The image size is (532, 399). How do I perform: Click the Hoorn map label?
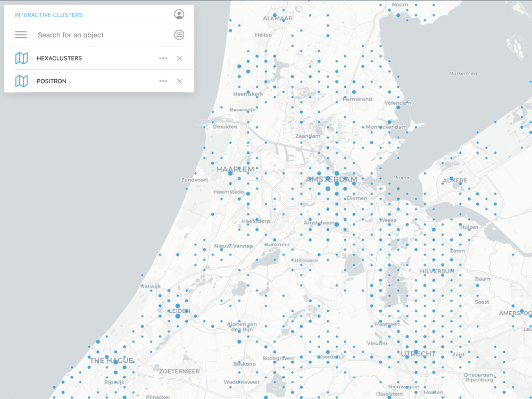(400, 5)
